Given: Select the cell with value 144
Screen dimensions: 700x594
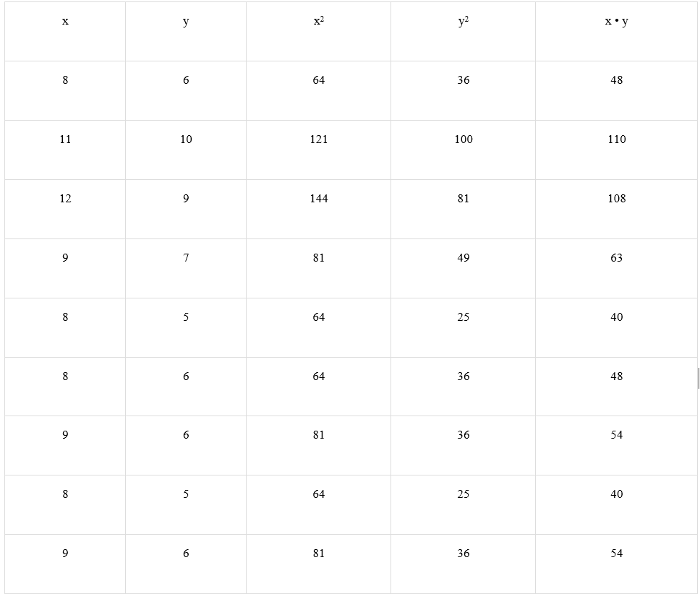Looking at the screenshot, I should coord(318,209).
